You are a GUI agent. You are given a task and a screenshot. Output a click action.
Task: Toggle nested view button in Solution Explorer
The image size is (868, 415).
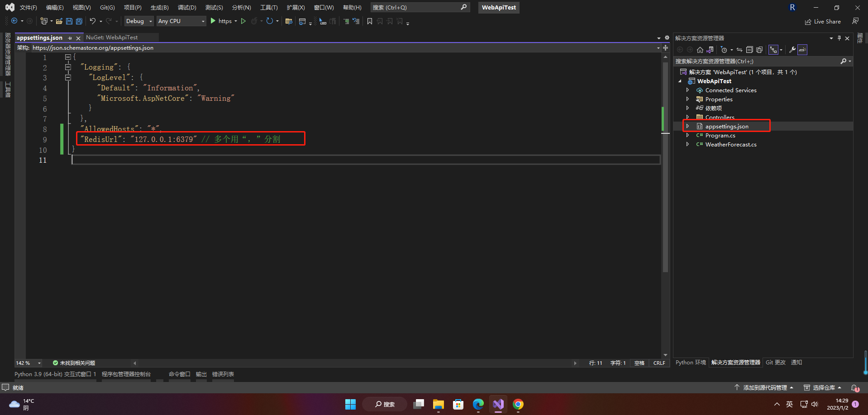(773, 50)
